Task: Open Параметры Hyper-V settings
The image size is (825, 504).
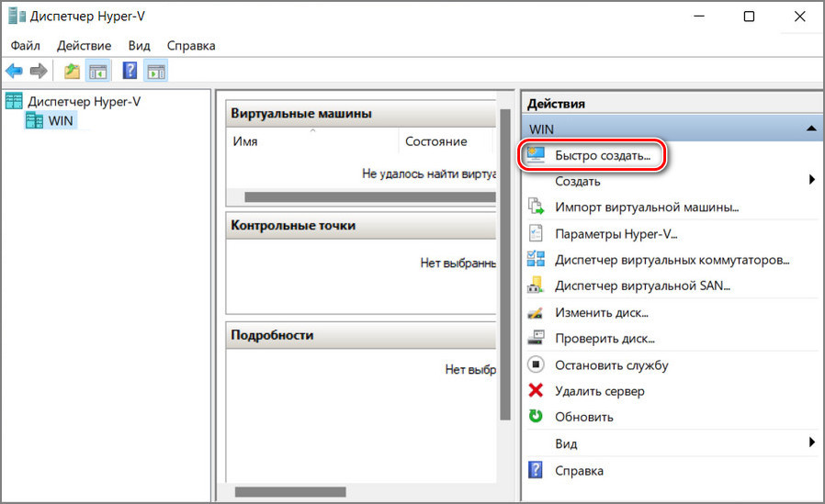Action: point(616,233)
